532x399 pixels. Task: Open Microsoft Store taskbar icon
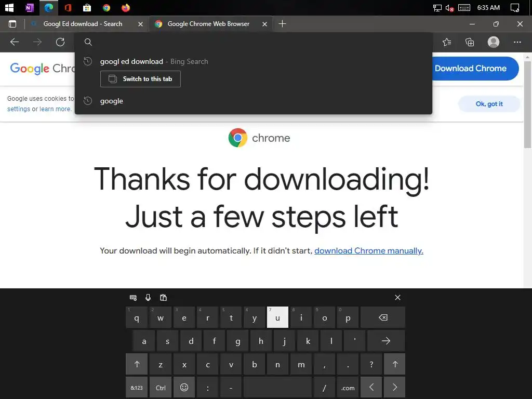(87, 7)
